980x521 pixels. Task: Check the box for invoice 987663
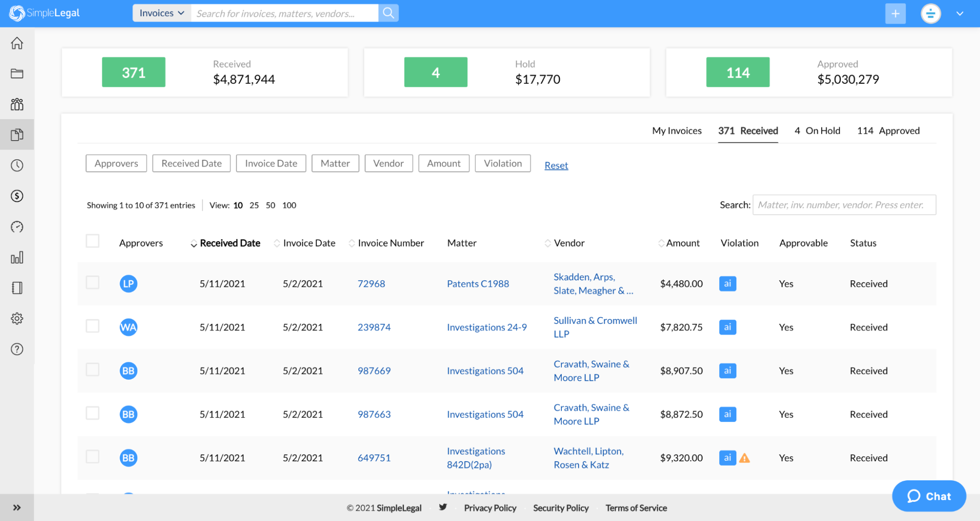click(x=92, y=413)
